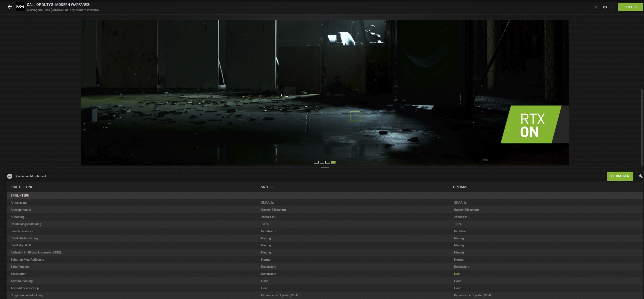Click the green active carousel indicator
The height and width of the screenshot is (299, 644).
(333, 162)
